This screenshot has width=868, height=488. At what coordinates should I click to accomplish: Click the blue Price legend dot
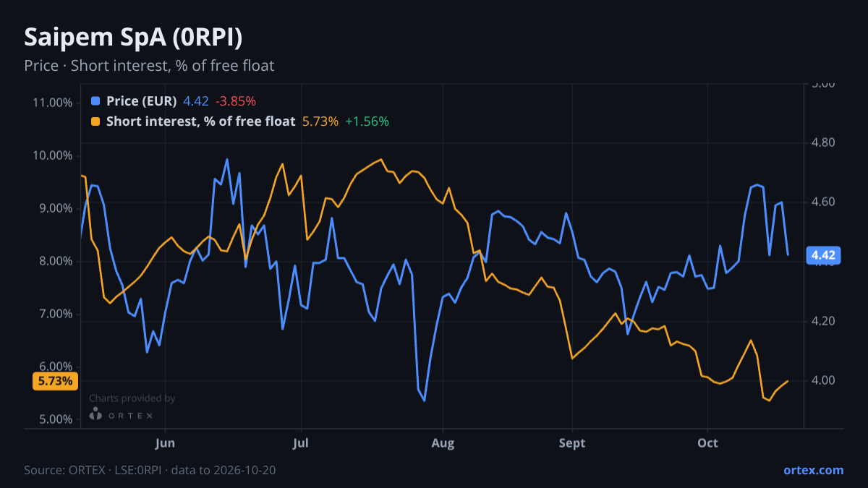pos(96,101)
